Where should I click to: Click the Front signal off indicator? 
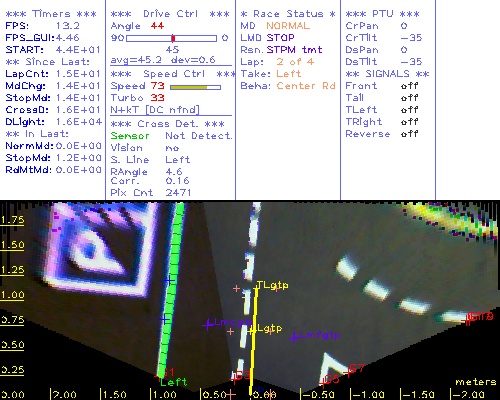point(409,86)
